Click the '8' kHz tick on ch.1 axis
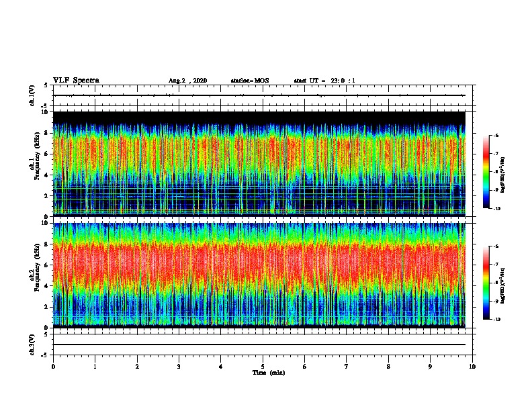 (47, 133)
